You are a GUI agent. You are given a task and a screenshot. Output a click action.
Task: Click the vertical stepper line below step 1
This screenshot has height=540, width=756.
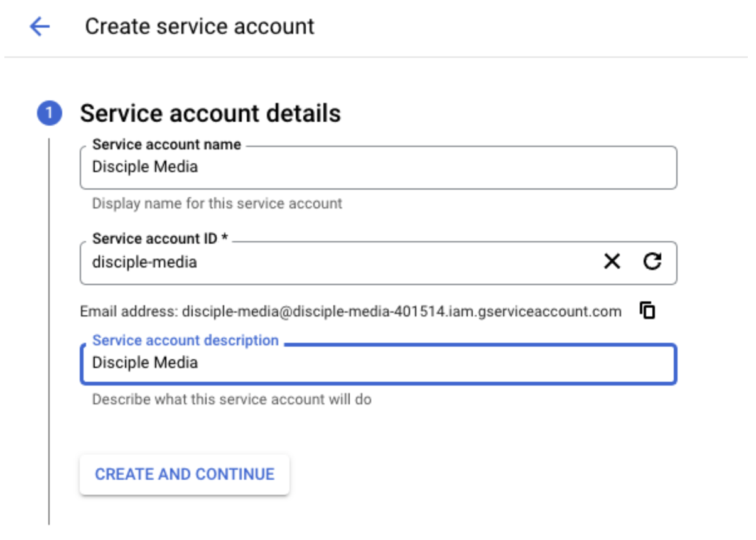point(49,327)
